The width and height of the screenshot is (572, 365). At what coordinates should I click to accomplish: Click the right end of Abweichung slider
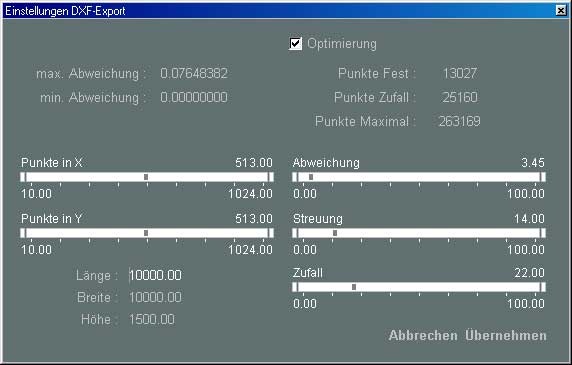click(543, 177)
